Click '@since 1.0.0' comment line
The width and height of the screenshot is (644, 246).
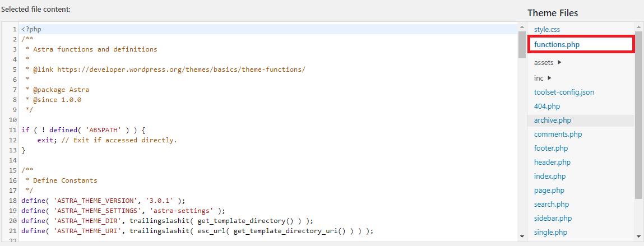pos(57,100)
